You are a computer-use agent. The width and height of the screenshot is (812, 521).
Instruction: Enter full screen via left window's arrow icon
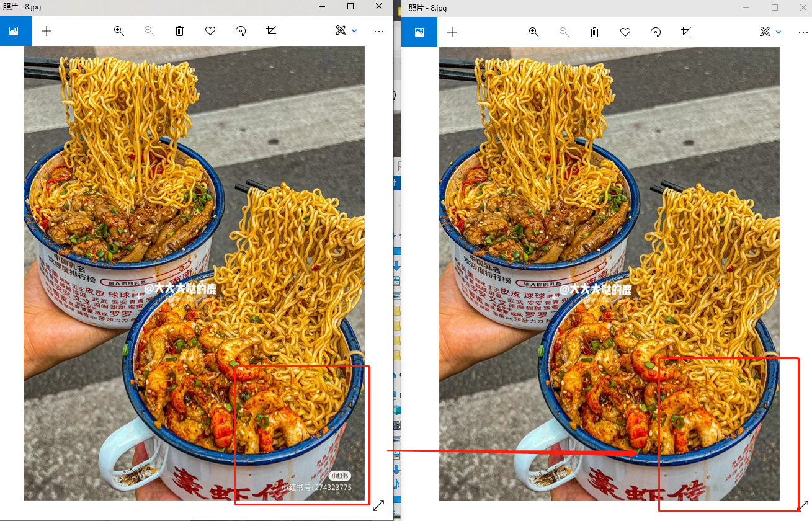(378, 505)
